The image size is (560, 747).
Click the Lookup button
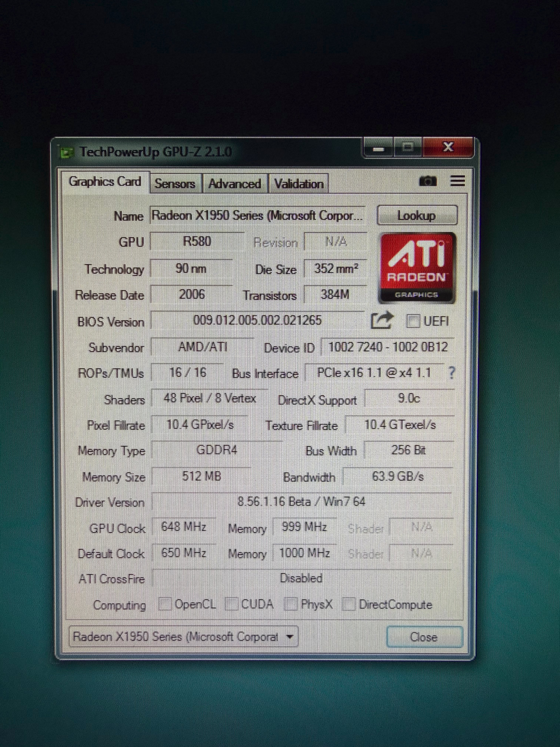point(417,215)
